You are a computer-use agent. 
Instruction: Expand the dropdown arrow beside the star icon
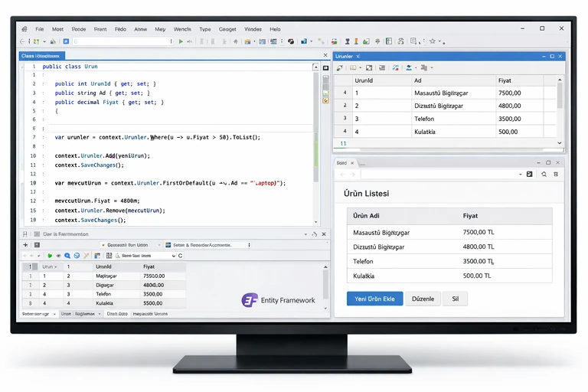439,41
